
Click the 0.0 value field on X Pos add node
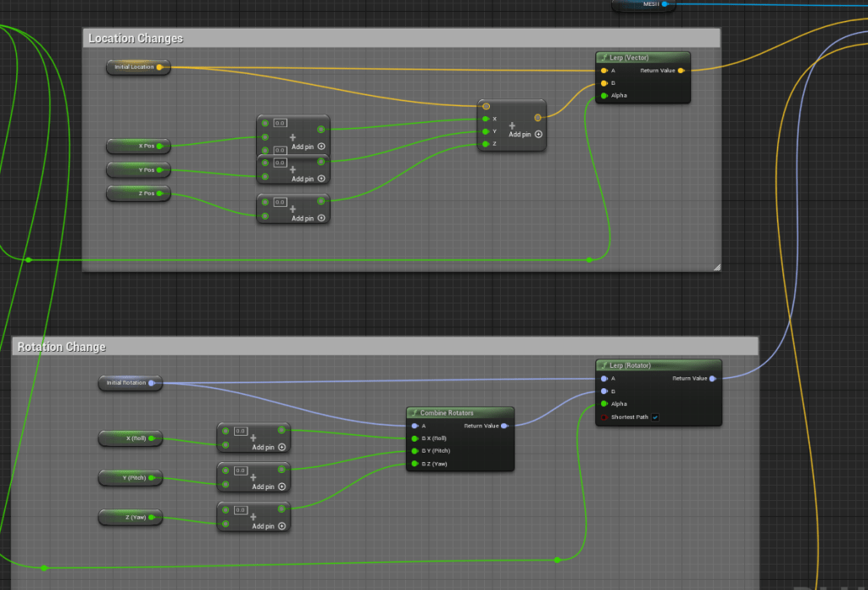point(281,124)
